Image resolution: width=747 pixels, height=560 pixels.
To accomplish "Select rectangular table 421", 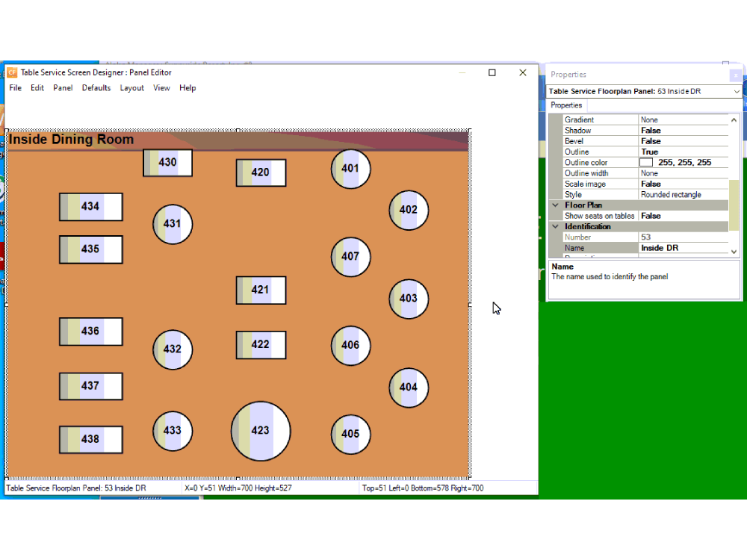I will pyautogui.click(x=261, y=290).
